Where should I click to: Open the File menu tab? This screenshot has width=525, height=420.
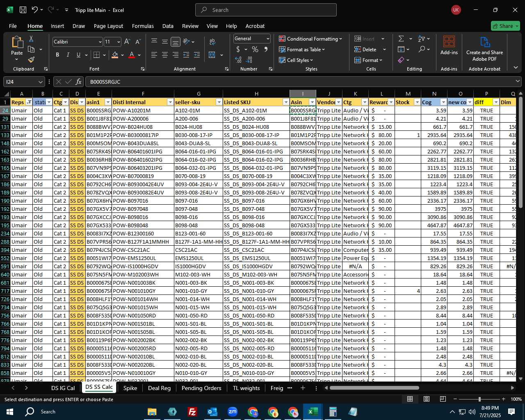[x=13, y=26]
